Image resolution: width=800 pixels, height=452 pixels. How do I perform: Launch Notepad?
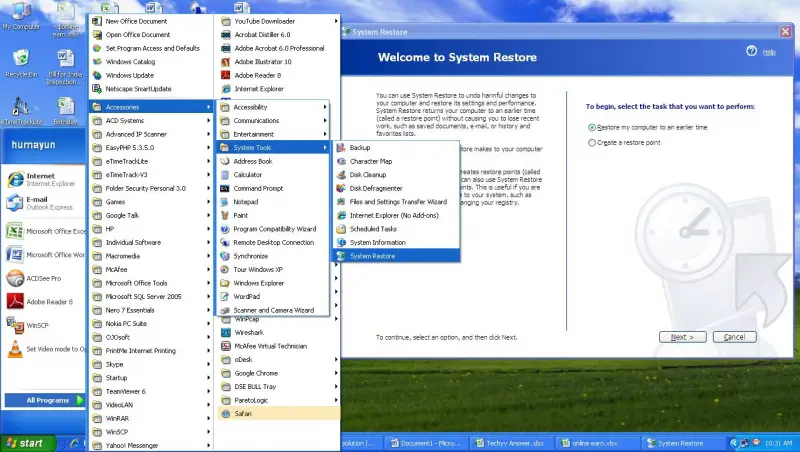coord(273,202)
